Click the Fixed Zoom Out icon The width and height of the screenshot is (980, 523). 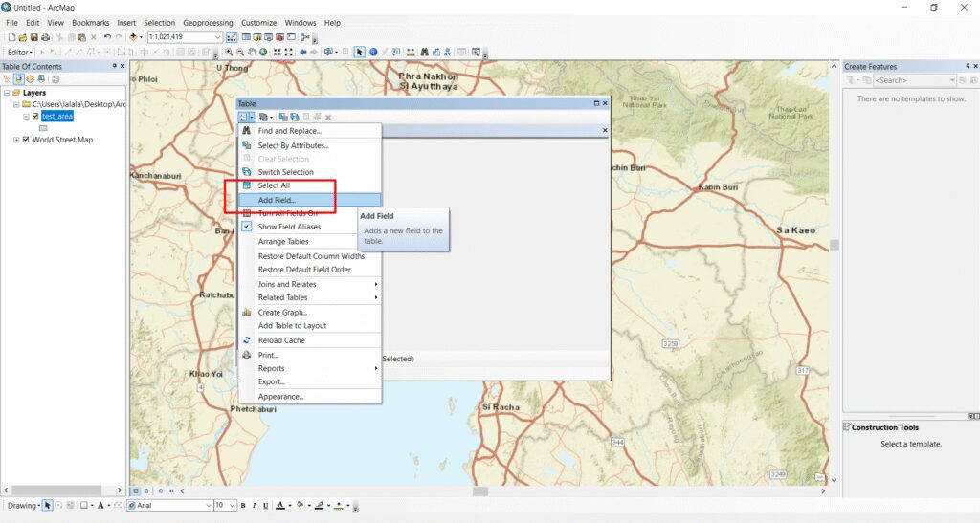point(288,53)
